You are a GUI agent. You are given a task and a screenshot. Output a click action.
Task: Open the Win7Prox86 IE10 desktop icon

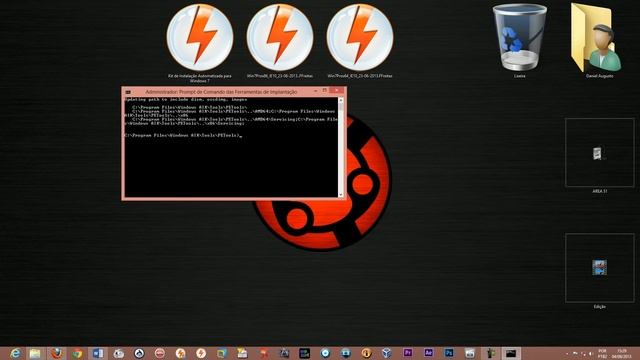tap(280, 41)
